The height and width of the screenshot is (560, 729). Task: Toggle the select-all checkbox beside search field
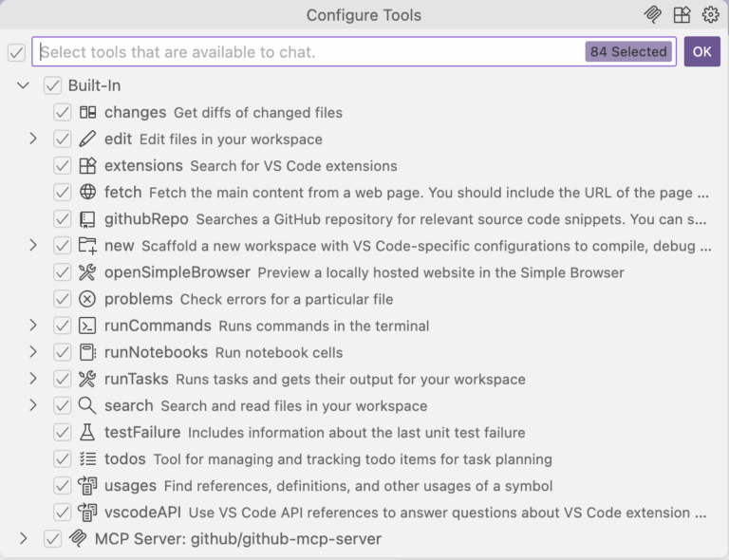click(16, 52)
